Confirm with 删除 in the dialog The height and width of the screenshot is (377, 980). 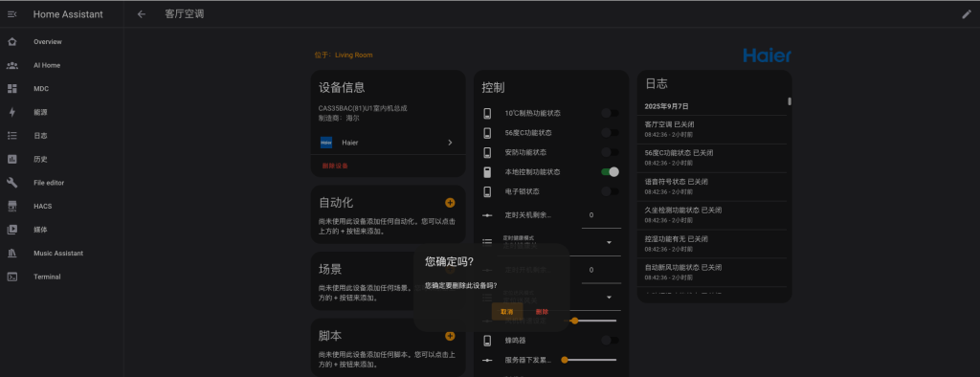click(542, 311)
